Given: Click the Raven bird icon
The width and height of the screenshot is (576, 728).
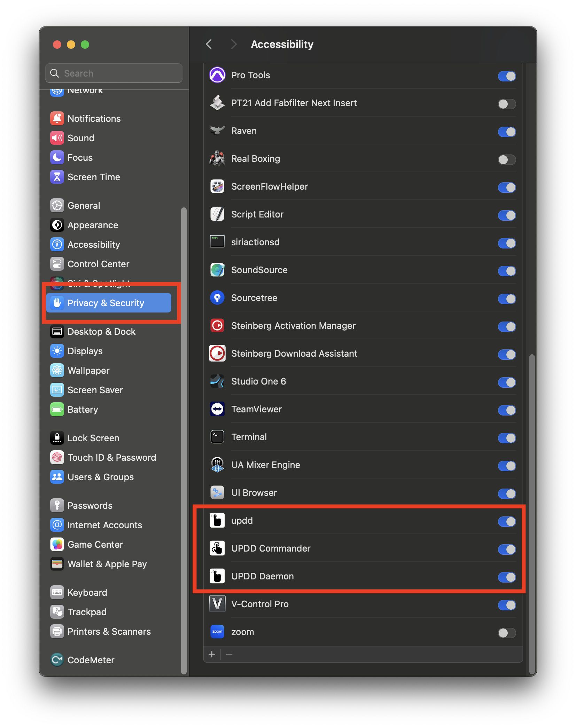Looking at the screenshot, I should click(x=217, y=131).
